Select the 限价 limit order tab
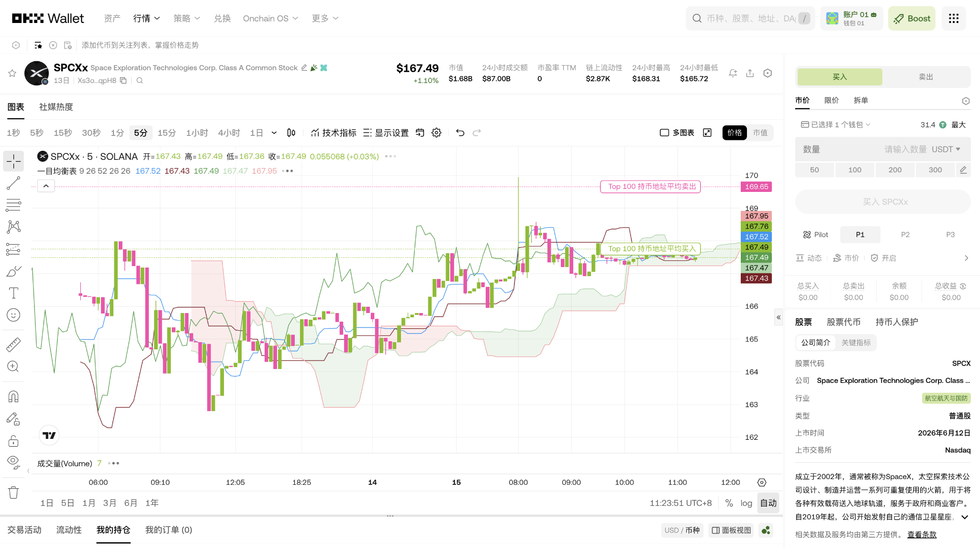980x548 pixels. (832, 100)
